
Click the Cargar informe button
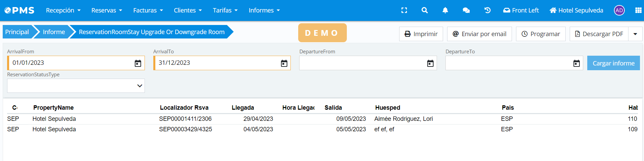click(x=613, y=63)
